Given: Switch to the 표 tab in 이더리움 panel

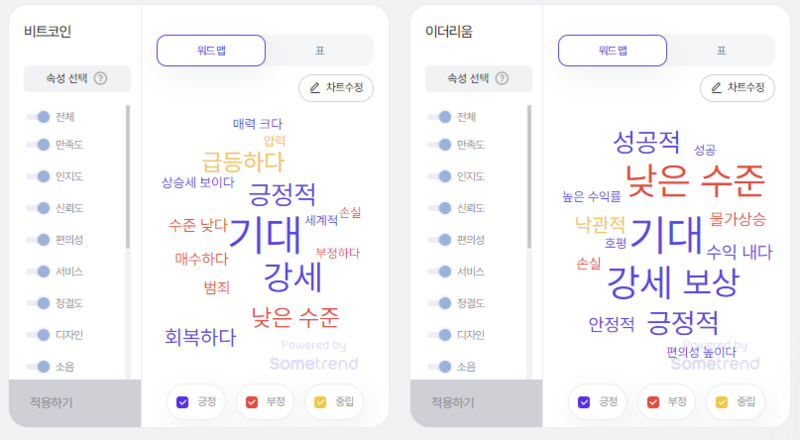Looking at the screenshot, I should pyautogui.click(x=721, y=51).
